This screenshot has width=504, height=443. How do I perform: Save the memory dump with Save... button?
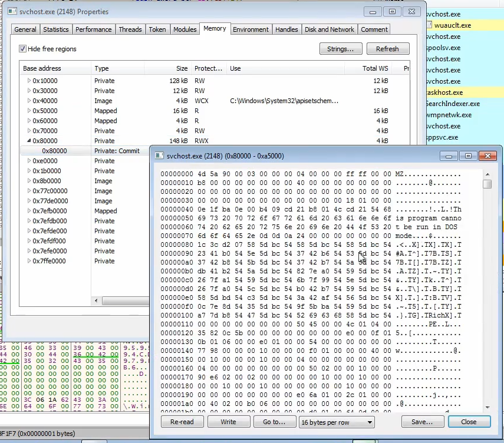point(422,422)
